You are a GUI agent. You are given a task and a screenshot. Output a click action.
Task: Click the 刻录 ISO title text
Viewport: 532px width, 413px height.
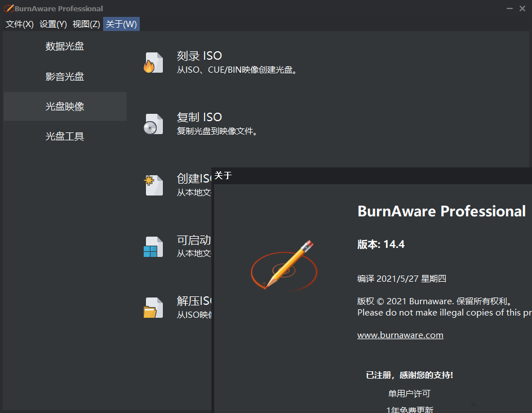click(x=200, y=56)
